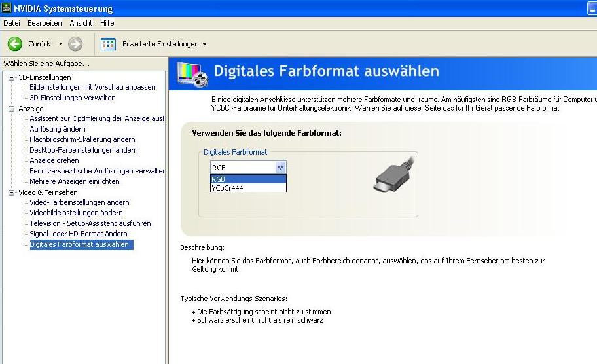Click the Typische Verwendungs-Szenarien: label

pos(234,299)
